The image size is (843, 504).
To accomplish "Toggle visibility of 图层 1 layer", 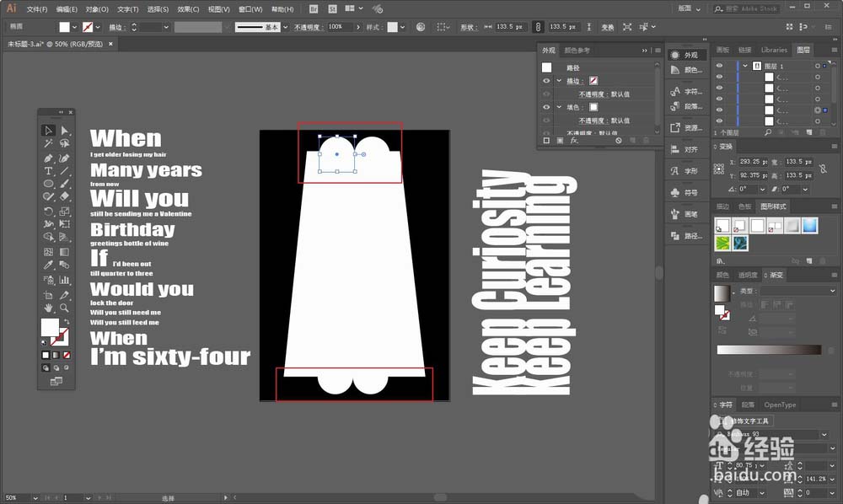I will click(719, 65).
